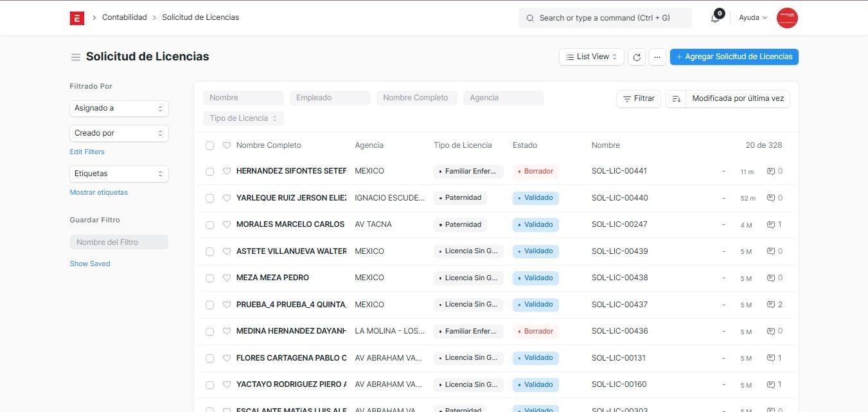Select the MORALES MARCELO CARLOS row checkbox

(x=209, y=225)
